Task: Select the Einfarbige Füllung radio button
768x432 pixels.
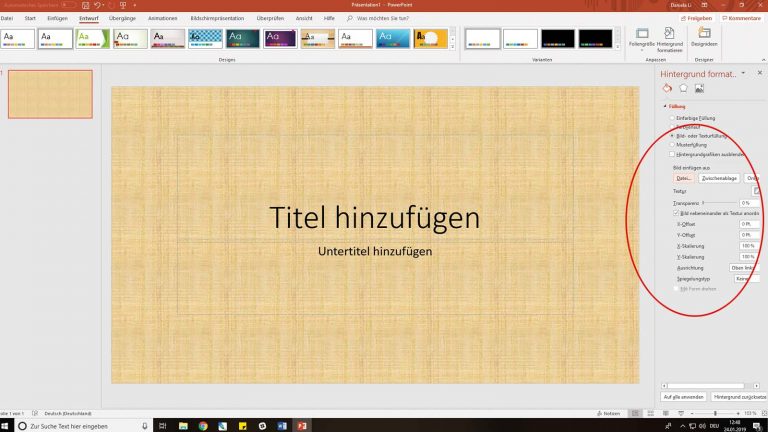Action: tap(671, 118)
